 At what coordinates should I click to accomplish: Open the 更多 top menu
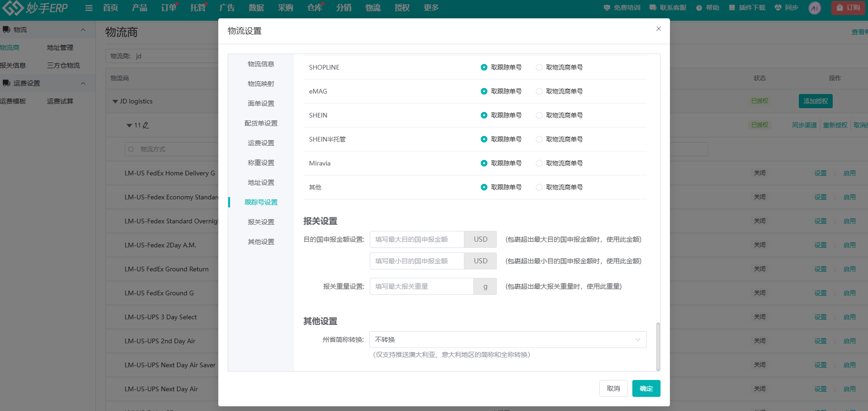(431, 8)
